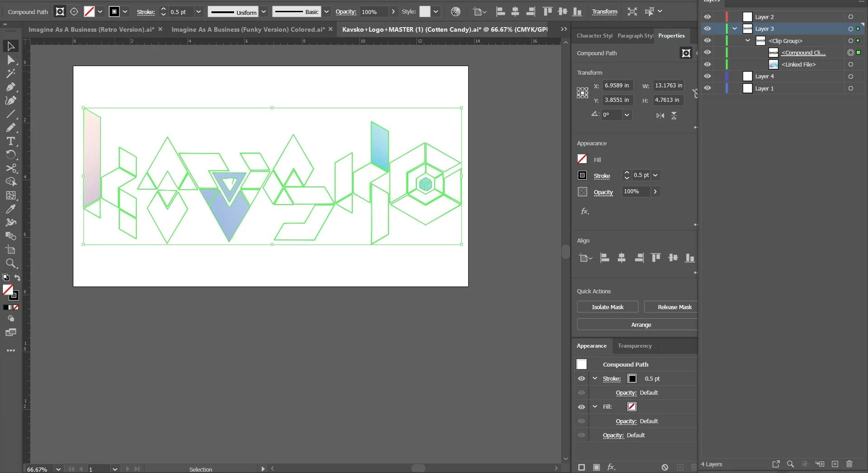
Task: Open the Uniform width profile dropdown
Action: click(x=264, y=12)
